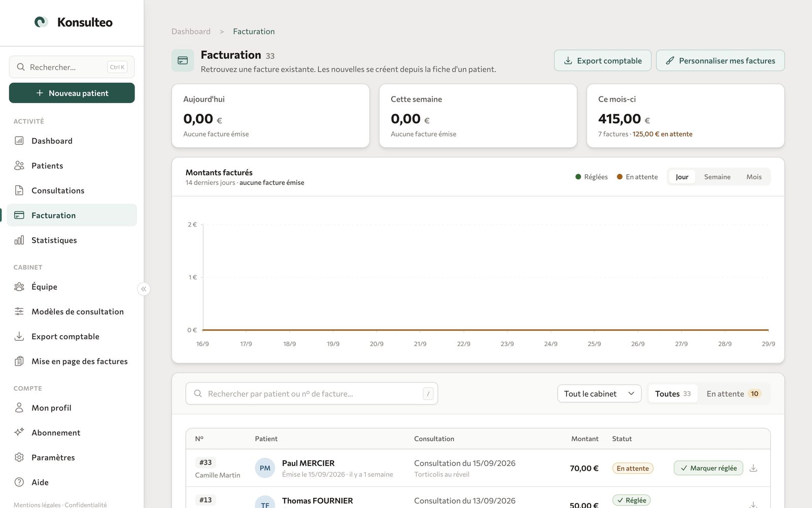This screenshot has width=812, height=508.
Task: Show Toutes invoices tab
Action: (673, 394)
